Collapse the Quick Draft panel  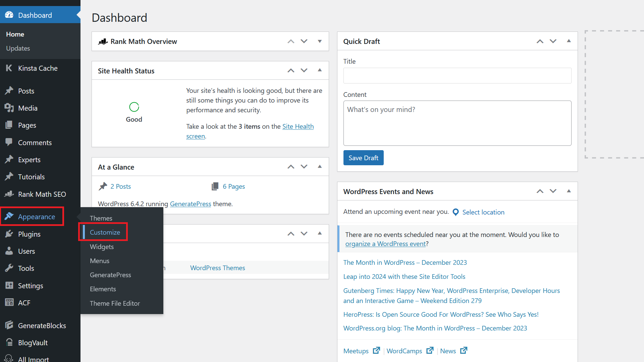[x=569, y=41]
